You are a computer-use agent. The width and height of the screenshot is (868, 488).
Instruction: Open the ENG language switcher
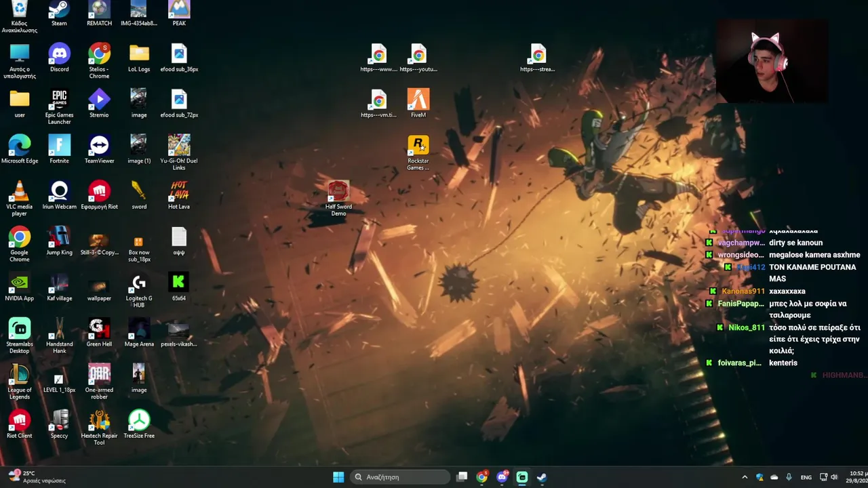click(806, 477)
